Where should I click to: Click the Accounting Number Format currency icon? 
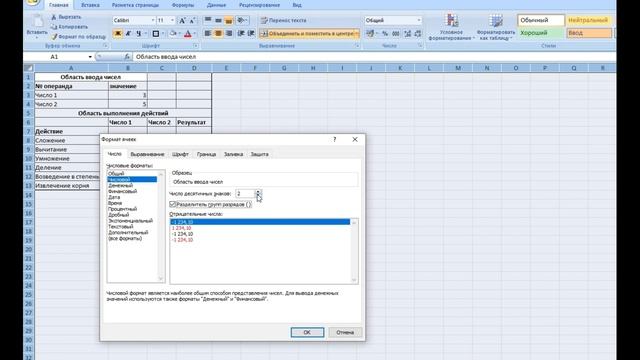(370, 33)
